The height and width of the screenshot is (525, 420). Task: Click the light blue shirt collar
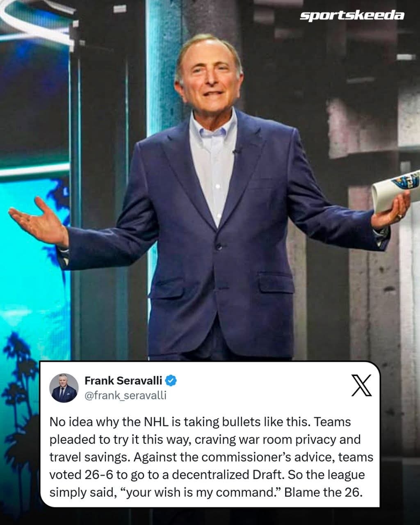(213, 126)
